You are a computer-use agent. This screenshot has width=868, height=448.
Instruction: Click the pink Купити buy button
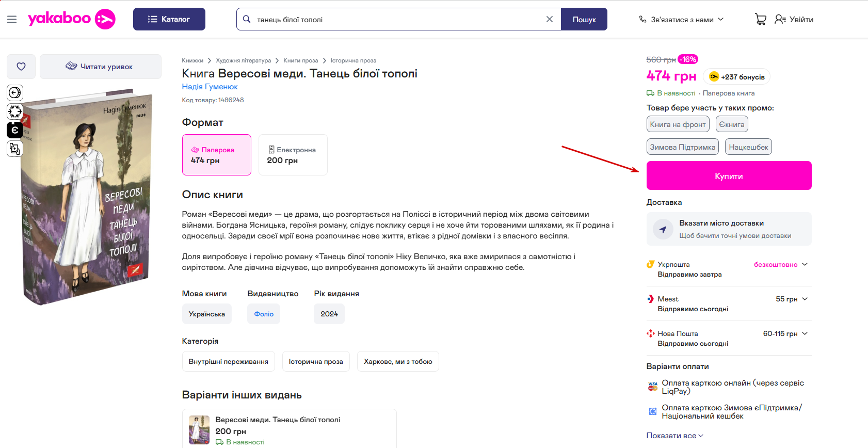coord(729,175)
